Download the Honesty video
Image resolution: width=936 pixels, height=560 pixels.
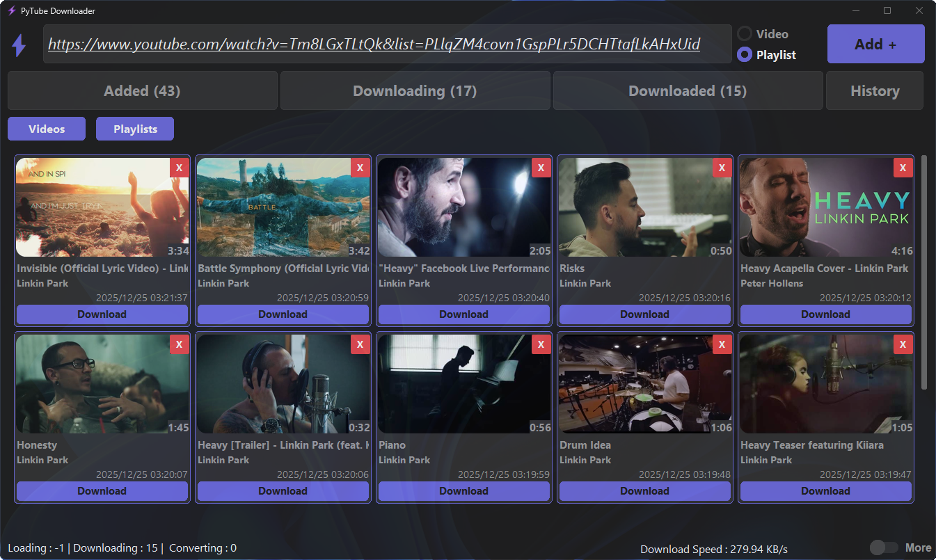pyautogui.click(x=102, y=491)
